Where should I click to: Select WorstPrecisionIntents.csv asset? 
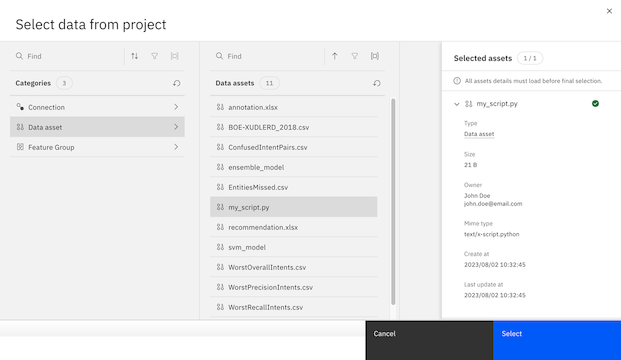tap(293, 287)
